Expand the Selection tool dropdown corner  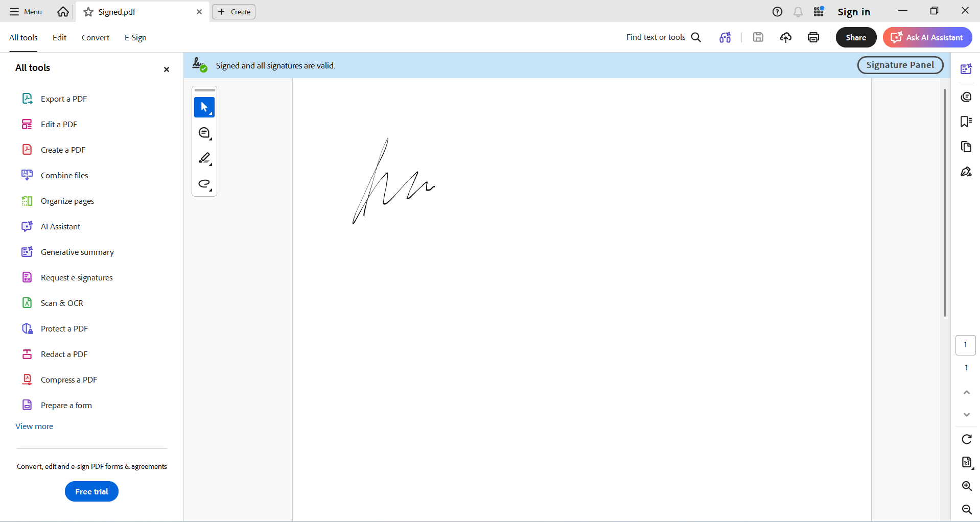point(210,114)
